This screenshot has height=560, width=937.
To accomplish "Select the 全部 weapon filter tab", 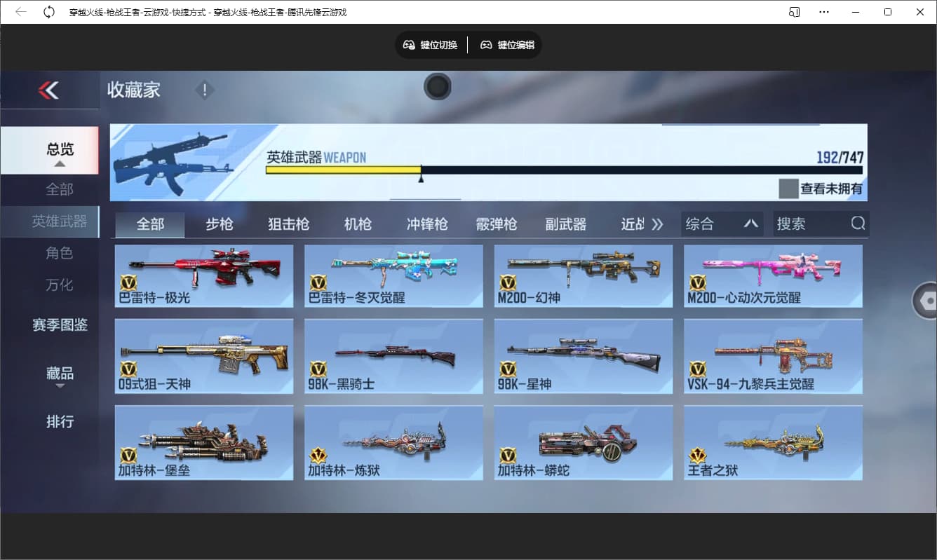I will (x=150, y=224).
